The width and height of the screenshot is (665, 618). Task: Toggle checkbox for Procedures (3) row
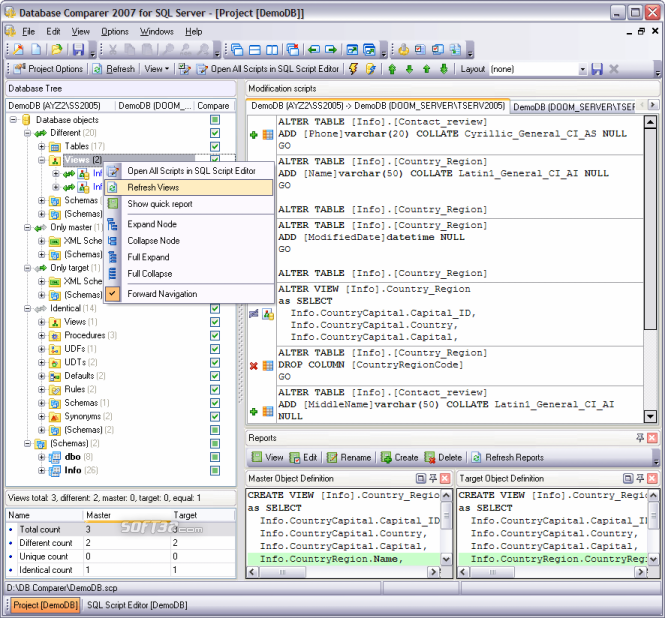[215, 336]
